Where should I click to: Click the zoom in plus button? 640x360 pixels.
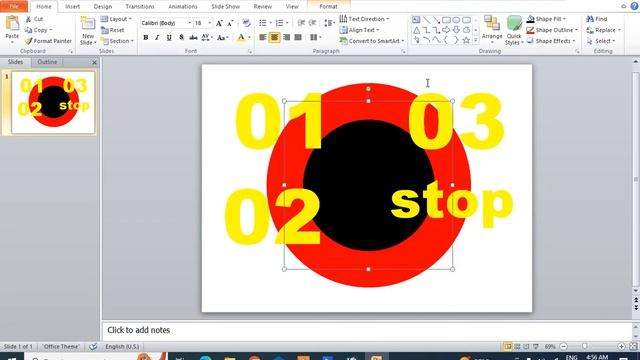tap(621, 346)
